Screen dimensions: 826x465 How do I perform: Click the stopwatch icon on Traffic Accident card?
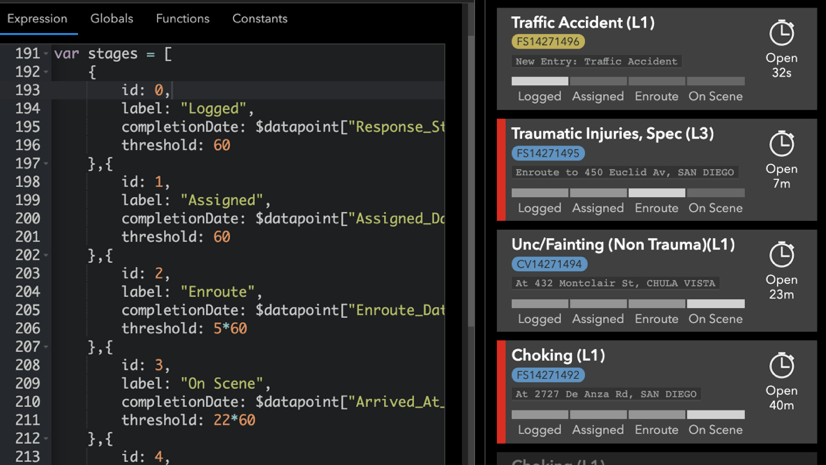[781, 33]
